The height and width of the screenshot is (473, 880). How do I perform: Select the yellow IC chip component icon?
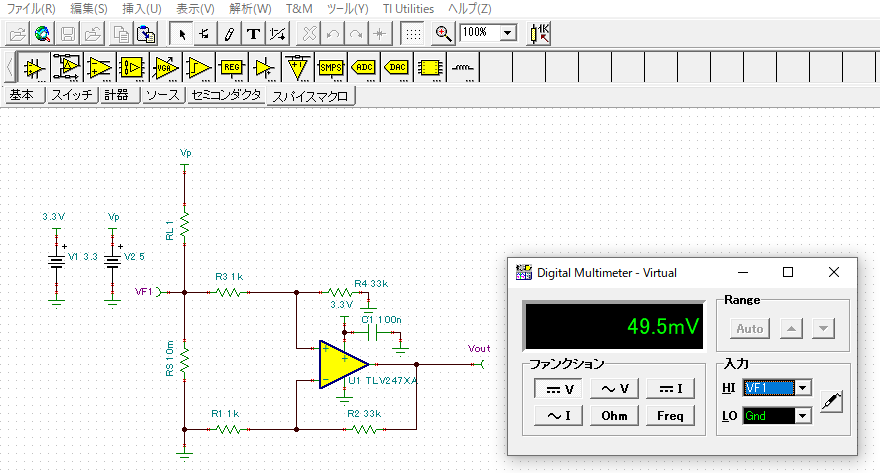(430, 67)
